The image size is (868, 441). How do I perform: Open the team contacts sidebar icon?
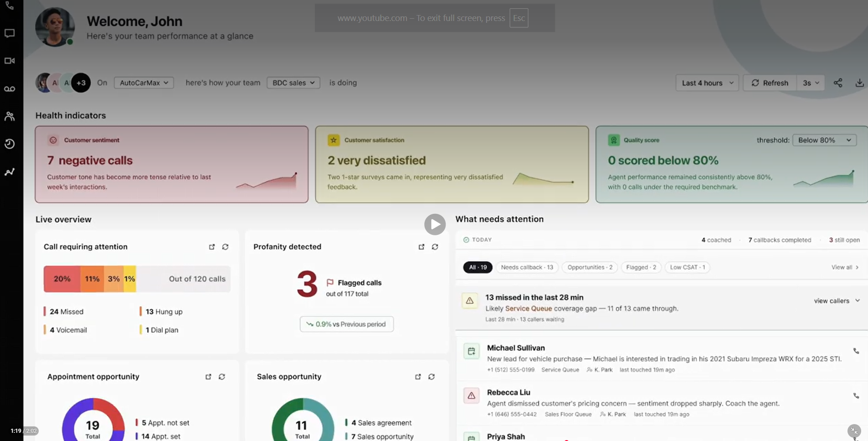pyautogui.click(x=10, y=116)
